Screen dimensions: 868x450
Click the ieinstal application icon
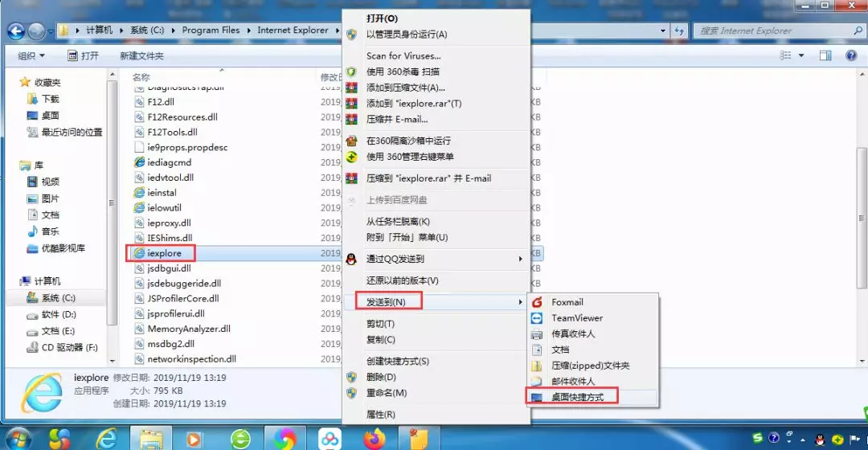pyautogui.click(x=140, y=193)
